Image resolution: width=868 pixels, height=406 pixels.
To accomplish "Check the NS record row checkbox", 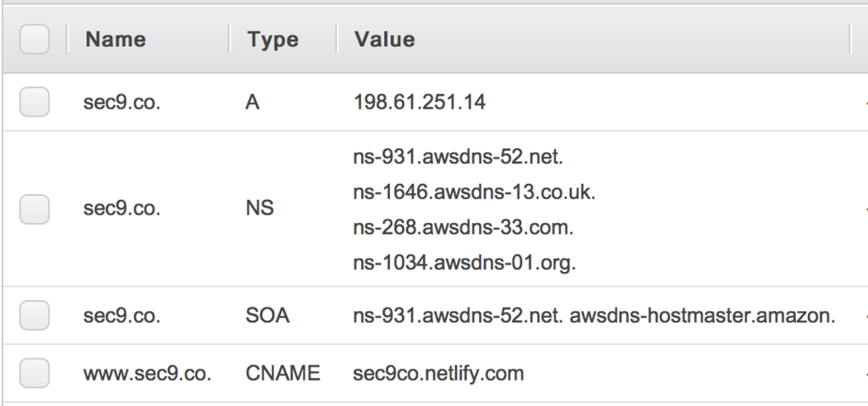I will tap(34, 209).
